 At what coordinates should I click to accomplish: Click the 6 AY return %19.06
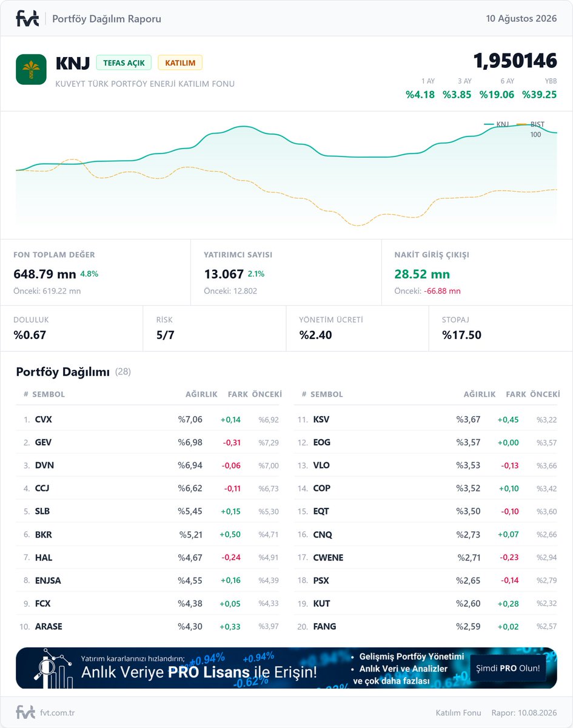[497, 94]
